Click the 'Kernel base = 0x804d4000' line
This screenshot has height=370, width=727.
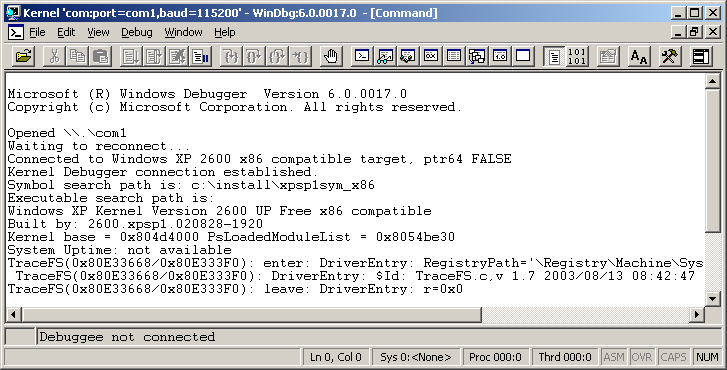[x=231, y=237]
